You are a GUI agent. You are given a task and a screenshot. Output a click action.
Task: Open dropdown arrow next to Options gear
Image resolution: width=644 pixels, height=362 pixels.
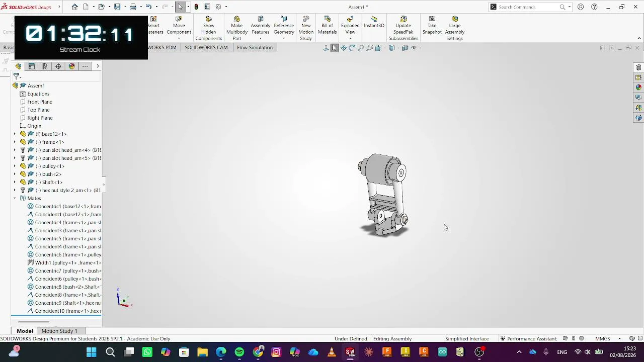tap(226, 7)
